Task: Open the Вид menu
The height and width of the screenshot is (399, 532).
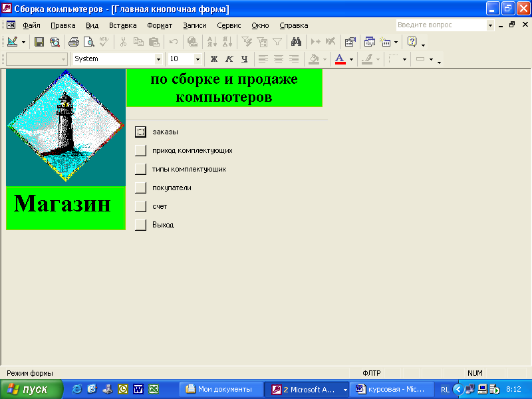Action: point(92,25)
